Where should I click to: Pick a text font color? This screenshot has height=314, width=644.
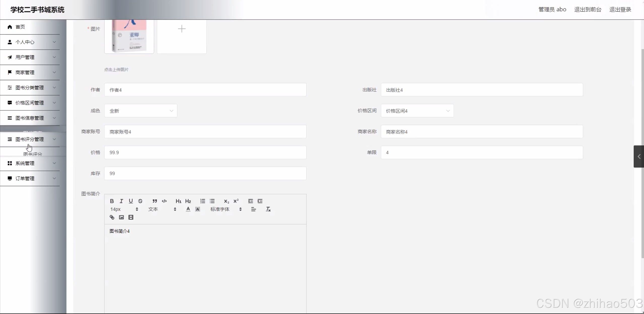click(188, 209)
